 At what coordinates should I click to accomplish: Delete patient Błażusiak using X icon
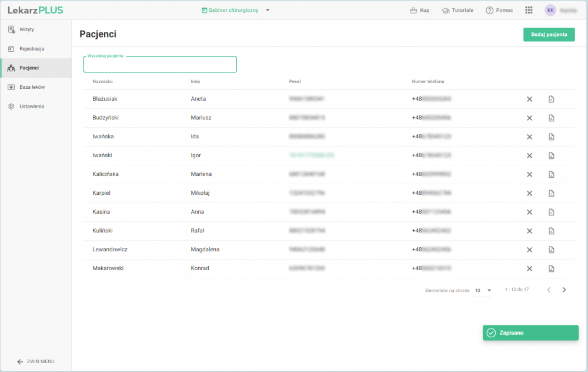[529, 99]
